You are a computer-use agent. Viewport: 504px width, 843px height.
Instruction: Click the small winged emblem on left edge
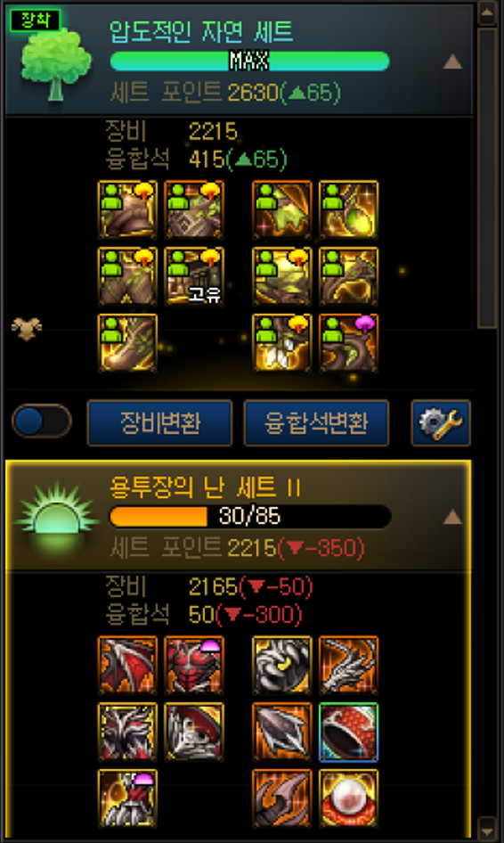[27, 329]
